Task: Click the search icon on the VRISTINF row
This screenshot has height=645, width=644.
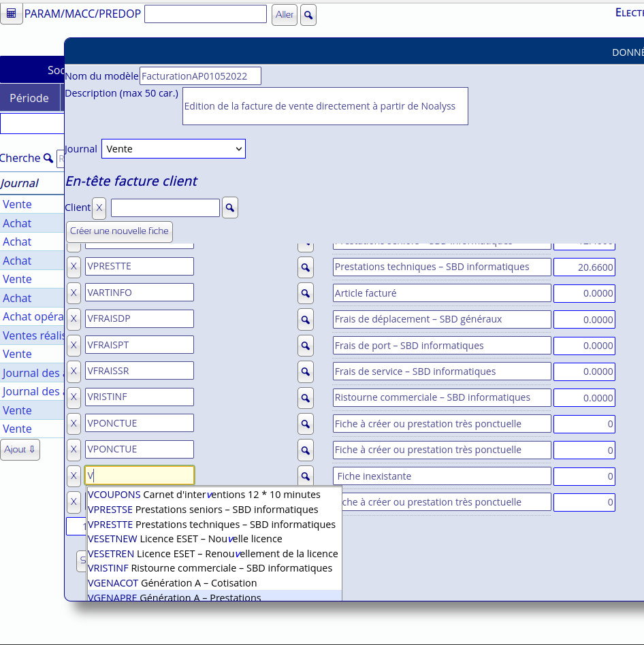Action: [x=306, y=398]
